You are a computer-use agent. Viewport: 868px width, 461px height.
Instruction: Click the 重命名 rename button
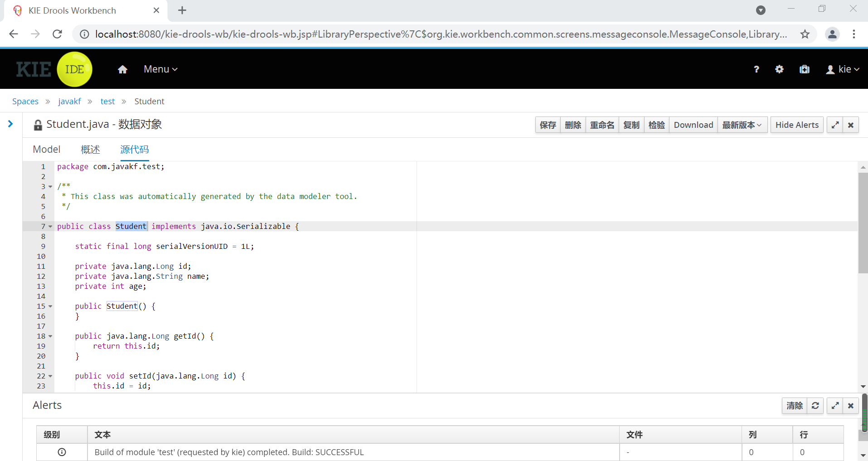pos(602,125)
